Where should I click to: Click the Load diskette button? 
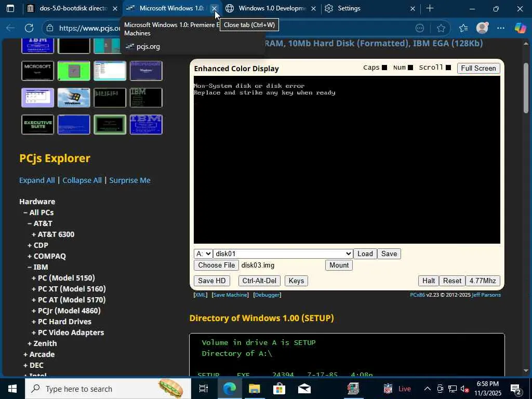(x=365, y=254)
